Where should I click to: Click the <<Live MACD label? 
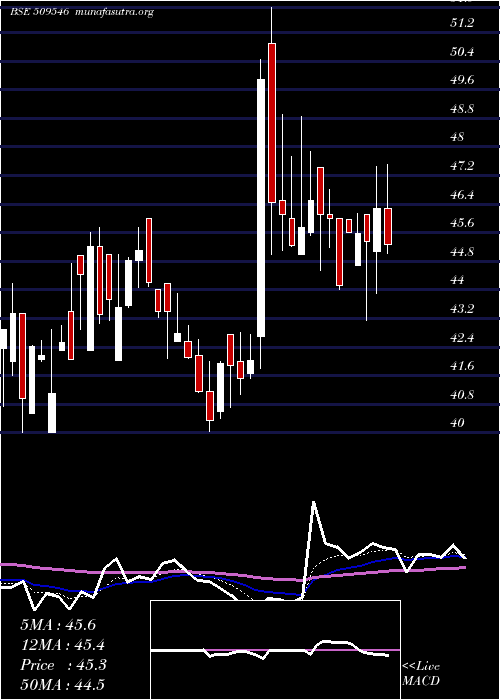coord(421,674)
